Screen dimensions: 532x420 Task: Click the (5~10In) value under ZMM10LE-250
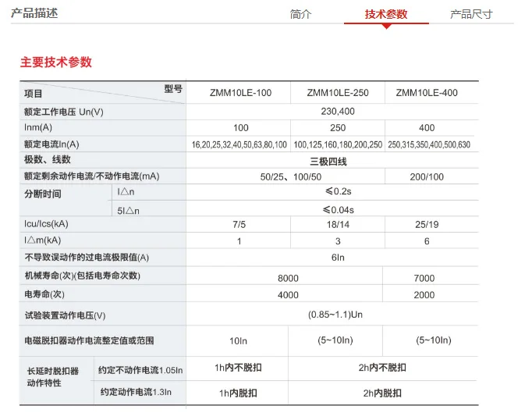coord(335,340)
